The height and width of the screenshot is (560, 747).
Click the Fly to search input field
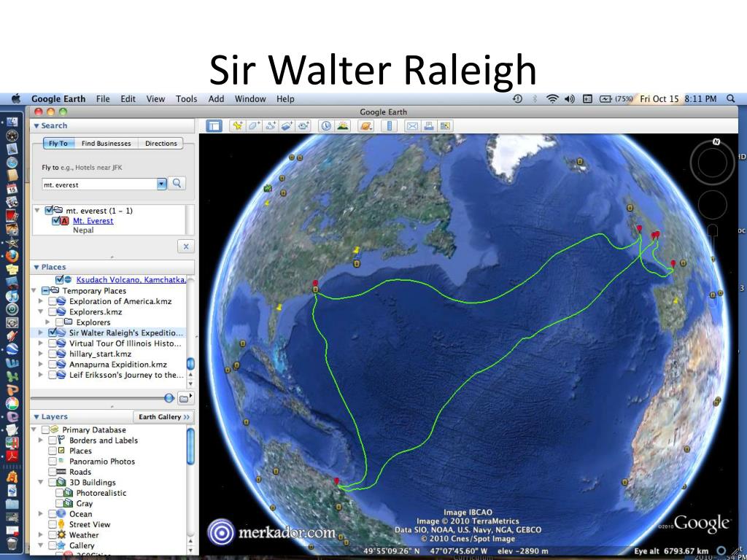[x=99, y=184]
